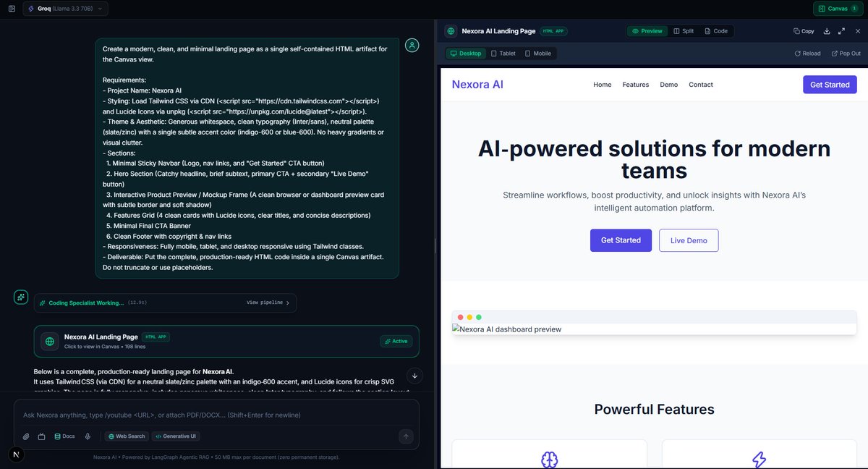Screen dimensions: 868x469
Task: Go to Contact in preview navbar
Action: click(701, 85)
